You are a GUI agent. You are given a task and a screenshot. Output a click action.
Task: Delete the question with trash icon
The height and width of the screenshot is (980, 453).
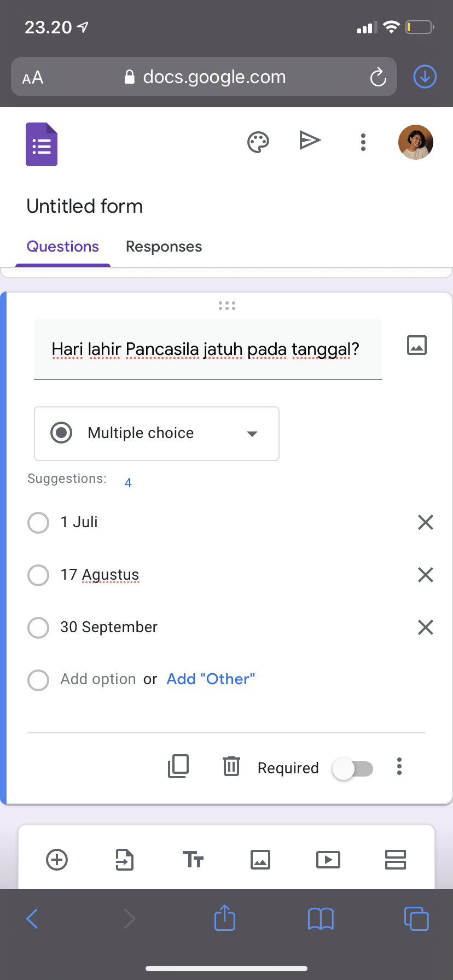click(231, 766)
